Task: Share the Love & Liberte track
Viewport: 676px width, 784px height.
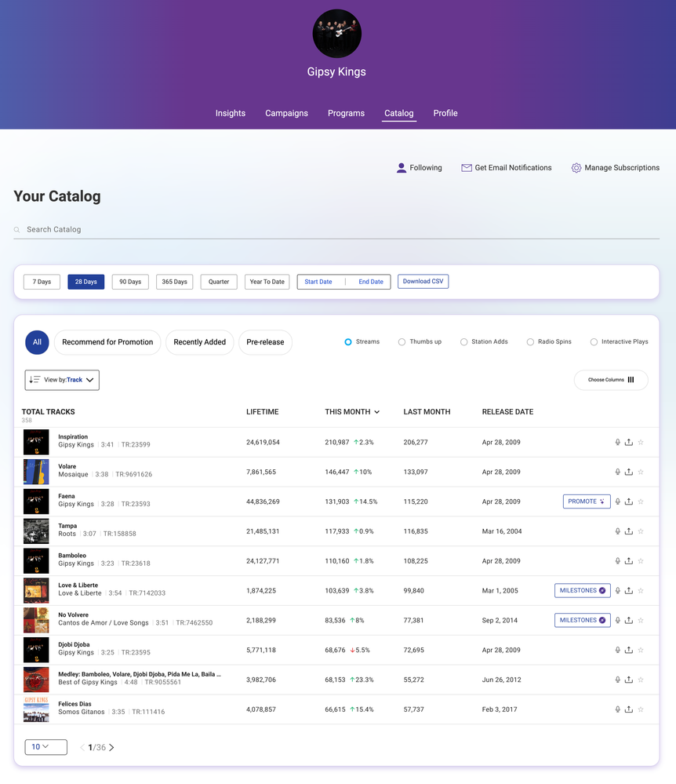Action: click(x=629, y=590)
